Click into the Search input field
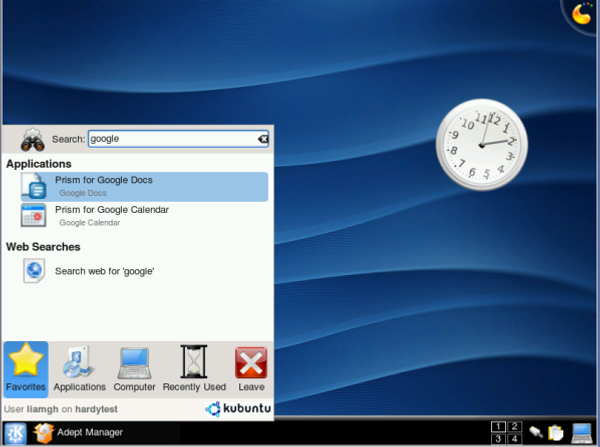The width and height of the screenshot is (600, 447). [x=178, y=139]
